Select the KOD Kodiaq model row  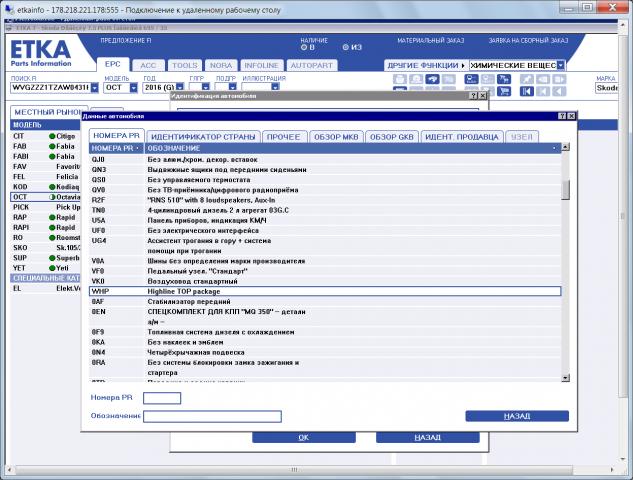point(45,187)
